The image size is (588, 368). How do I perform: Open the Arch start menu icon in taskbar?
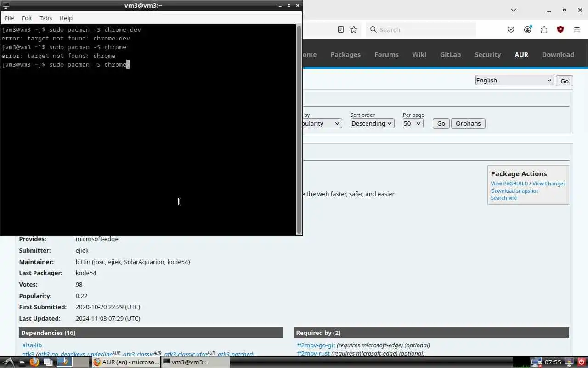point(8,362)
